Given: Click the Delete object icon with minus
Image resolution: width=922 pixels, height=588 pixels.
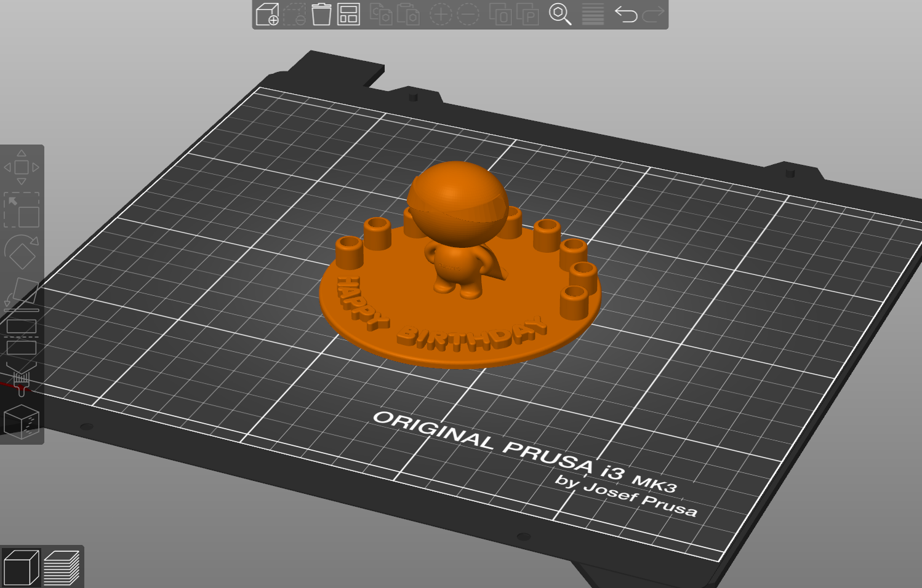Looking at the screenshot, I should pos(294,14).
